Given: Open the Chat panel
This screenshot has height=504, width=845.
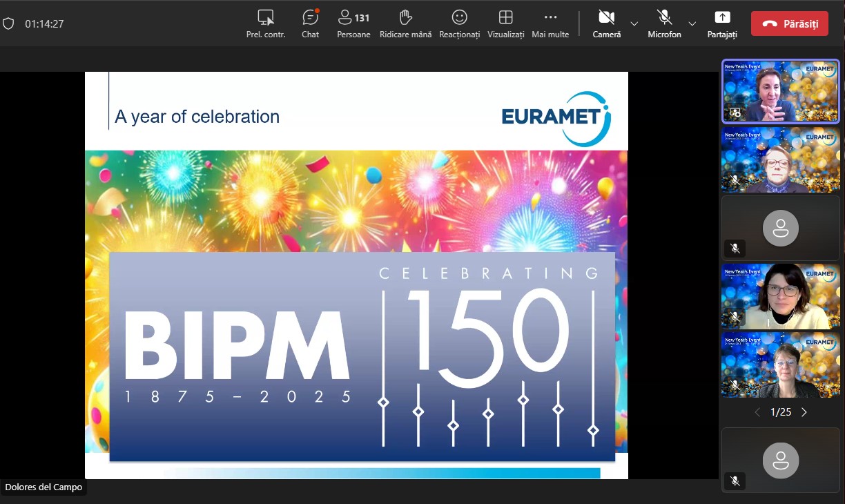Looking at the screenshot, I should (x=310, y=23).
